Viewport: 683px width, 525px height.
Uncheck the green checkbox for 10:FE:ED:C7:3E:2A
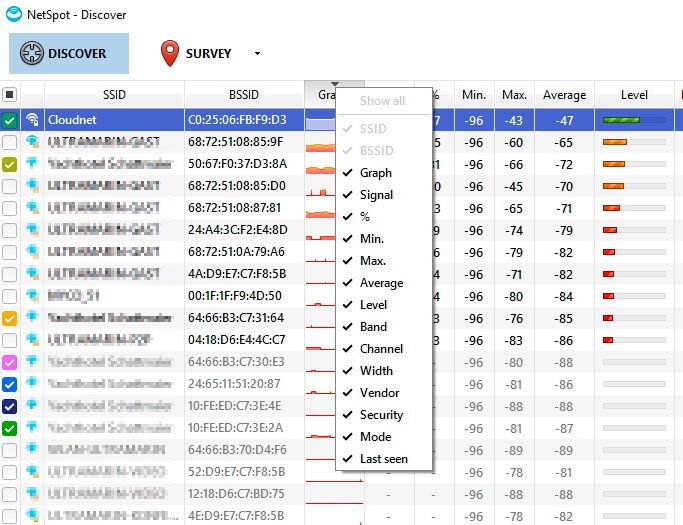[x=10, y=428]
